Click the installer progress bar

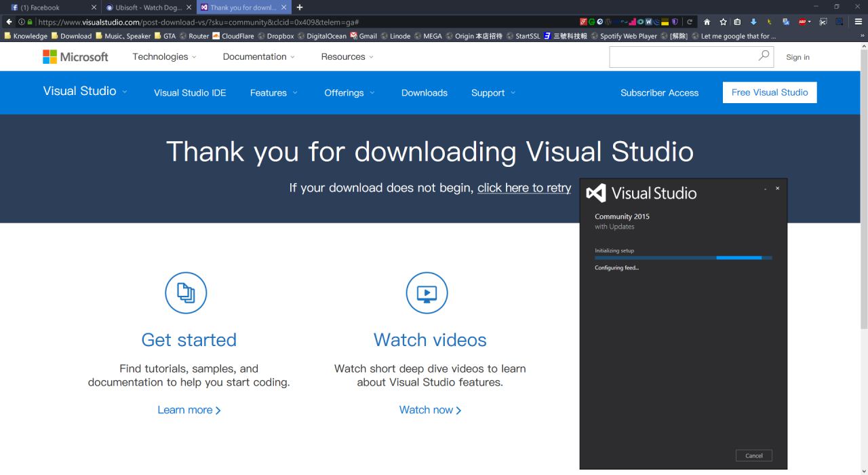pyautogui.click(x=684, y=258)
